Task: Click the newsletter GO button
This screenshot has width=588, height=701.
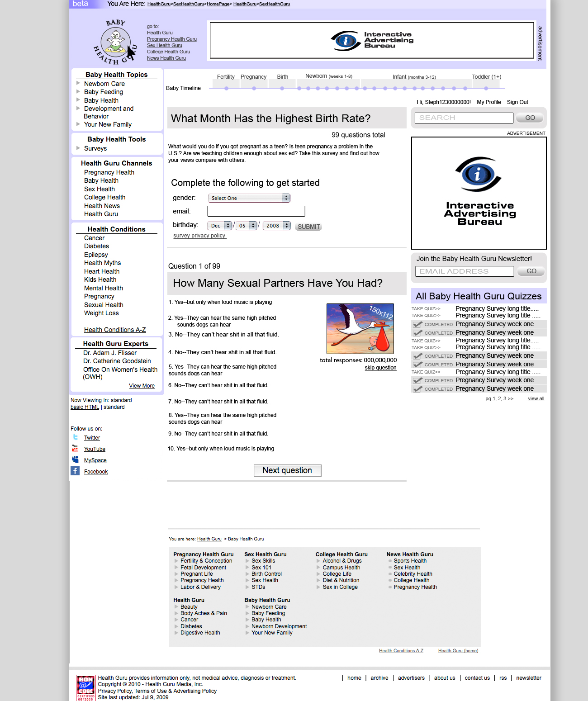Action: (x=531, y=271)
